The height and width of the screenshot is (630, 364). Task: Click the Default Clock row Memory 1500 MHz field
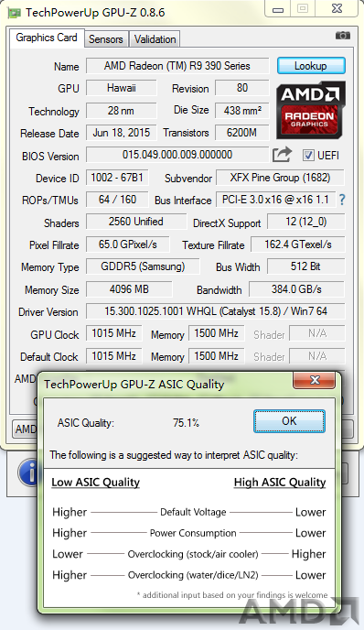[217, 356]
